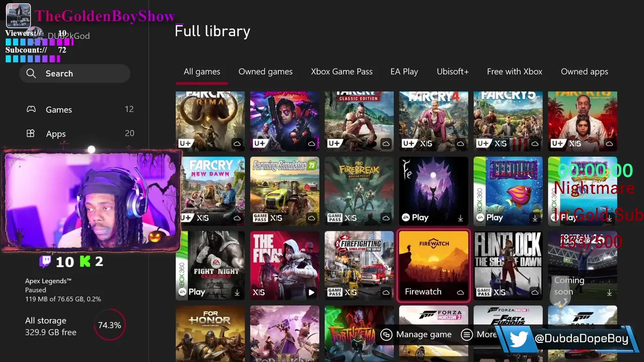This screenshot has width=644, height=362.
Task: Click the download arrow on Fight Night Champion
Action: [x=237, y=292]
